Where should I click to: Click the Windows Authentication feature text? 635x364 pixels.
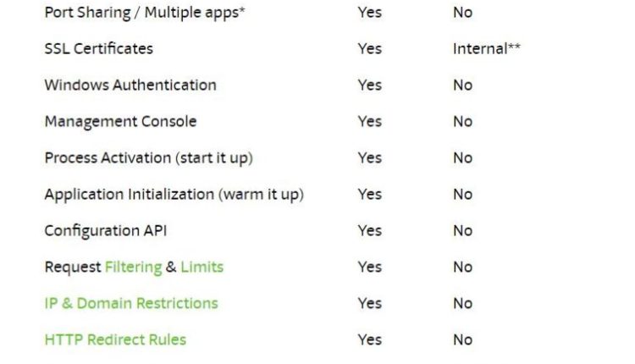click(x=130, y=85)
